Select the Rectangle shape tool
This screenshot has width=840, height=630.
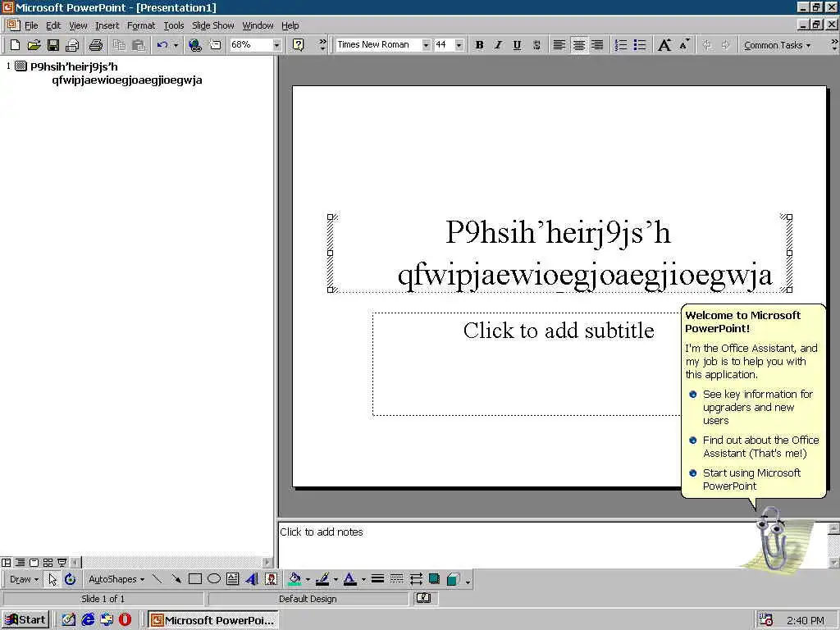pos(195,579)
